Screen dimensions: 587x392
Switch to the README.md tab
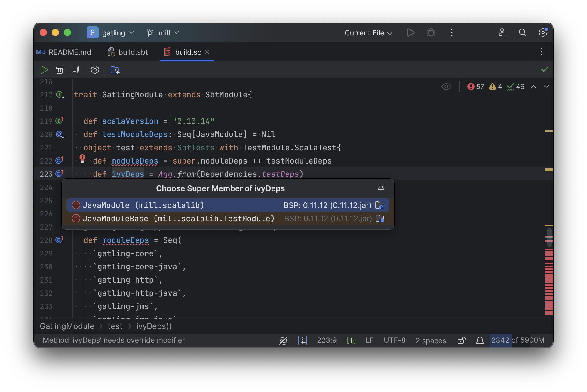(x=70, y=52)
